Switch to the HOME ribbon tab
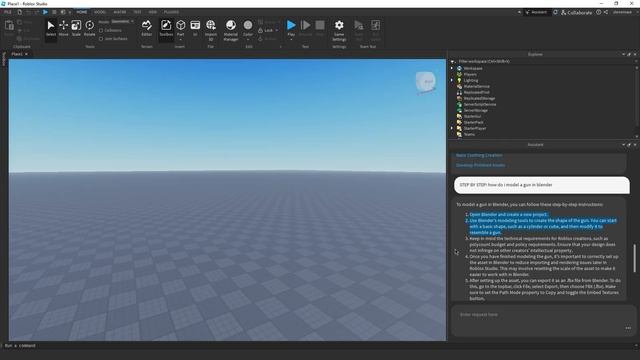 [82, 12]
